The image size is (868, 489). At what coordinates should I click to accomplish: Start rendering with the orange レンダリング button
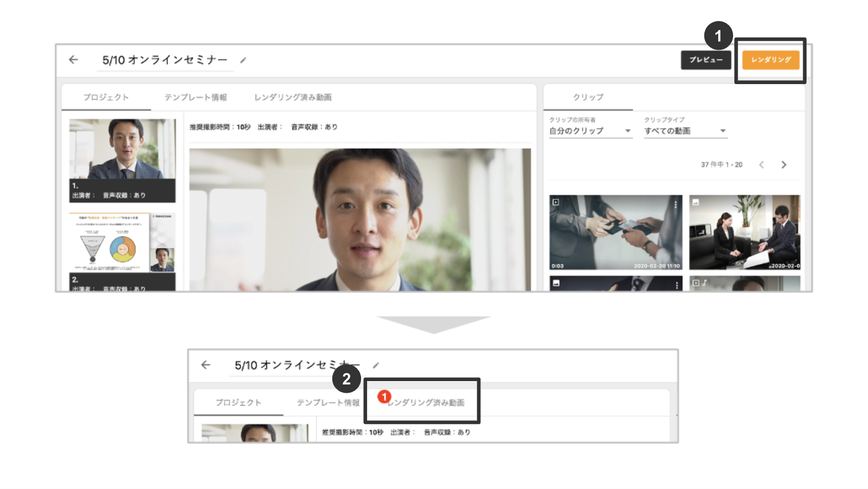click(x=771, y=60)
